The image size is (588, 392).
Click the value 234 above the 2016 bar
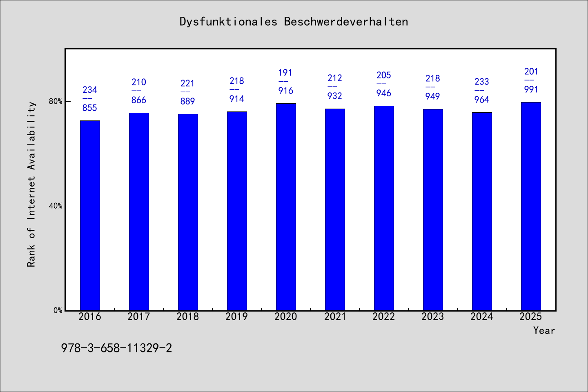tap(90, 90)
